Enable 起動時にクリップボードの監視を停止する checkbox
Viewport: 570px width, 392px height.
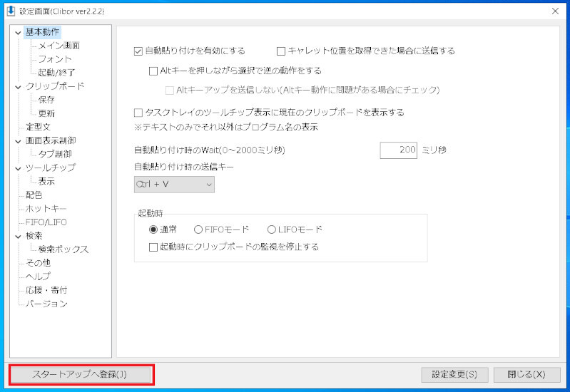point(153,247)
